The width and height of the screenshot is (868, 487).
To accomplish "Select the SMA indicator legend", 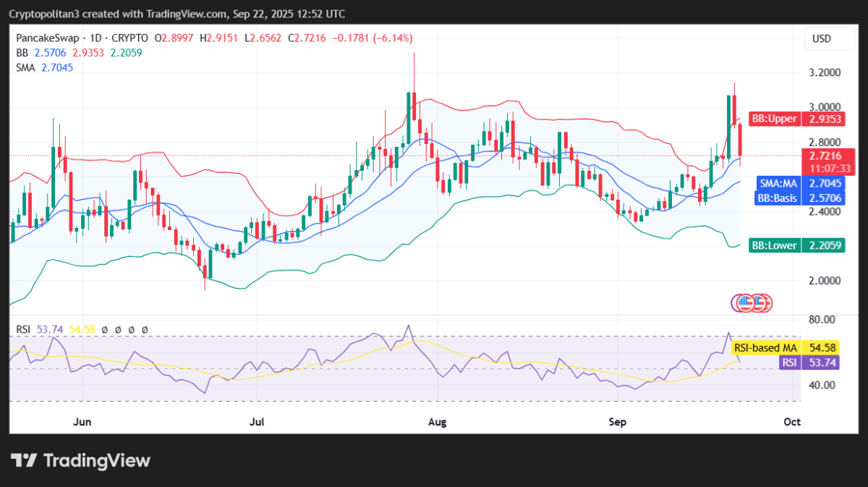I will [25, 67].
